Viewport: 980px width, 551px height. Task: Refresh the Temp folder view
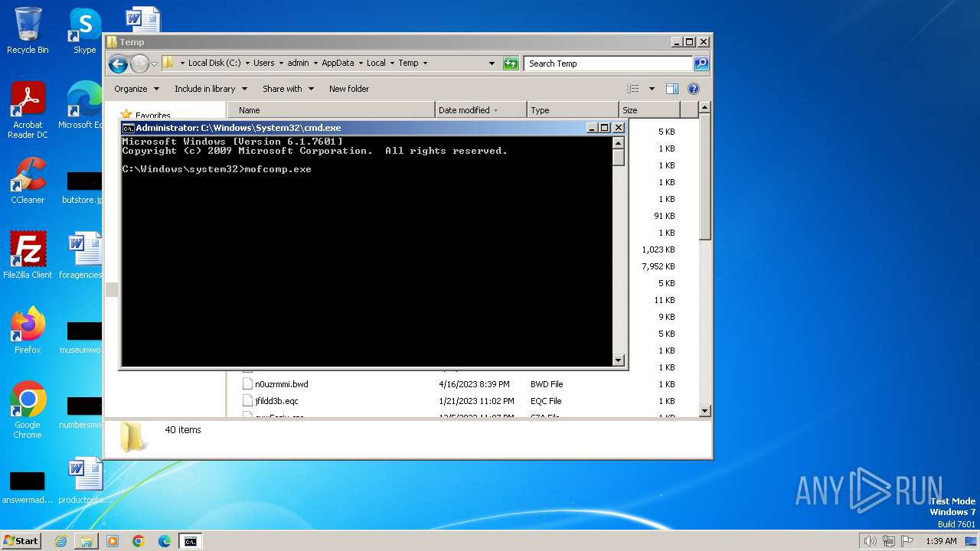click(511, 64)
